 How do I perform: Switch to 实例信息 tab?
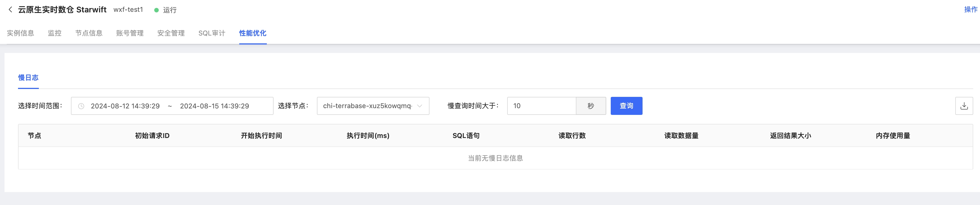21,33
